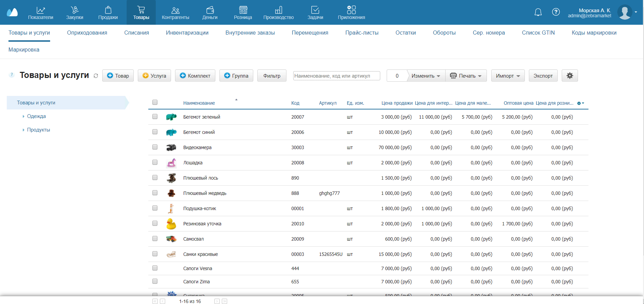Open the Прайс-листы tab

pos(362,33)
